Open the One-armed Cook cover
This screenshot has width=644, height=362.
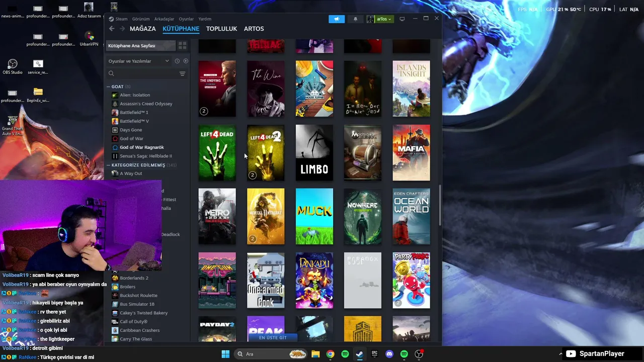(266, 281)
